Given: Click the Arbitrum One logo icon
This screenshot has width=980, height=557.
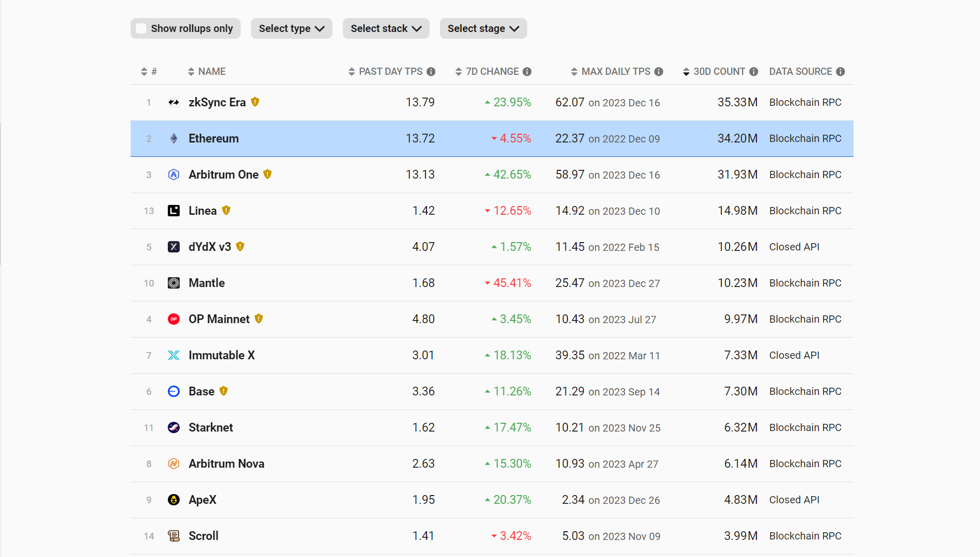Looking at the screenshot, I should tap(174, 174).
